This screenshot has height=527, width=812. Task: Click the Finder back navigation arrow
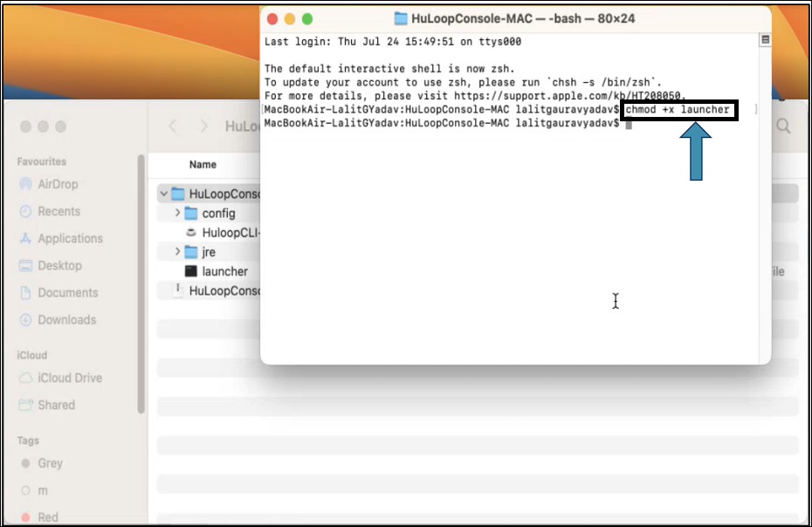pyautogui.click(x=173, y=127)
